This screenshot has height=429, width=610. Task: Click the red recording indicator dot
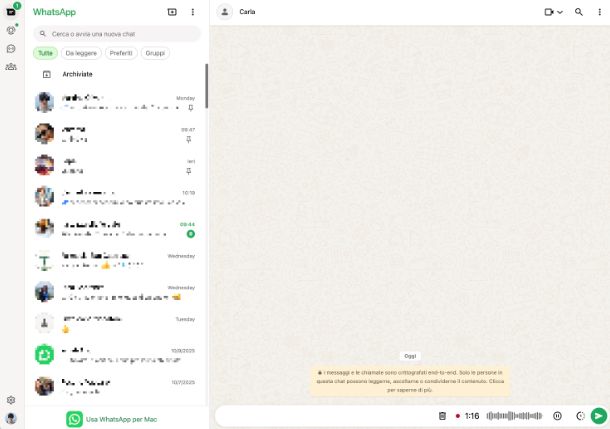tap(458, 416)
